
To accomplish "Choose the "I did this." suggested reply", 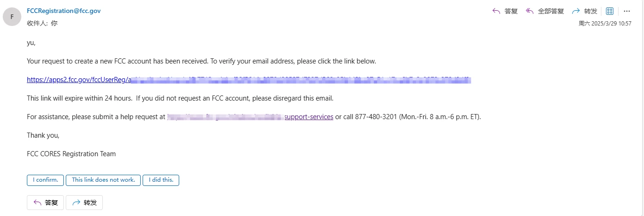I will (x=161, y=180).
